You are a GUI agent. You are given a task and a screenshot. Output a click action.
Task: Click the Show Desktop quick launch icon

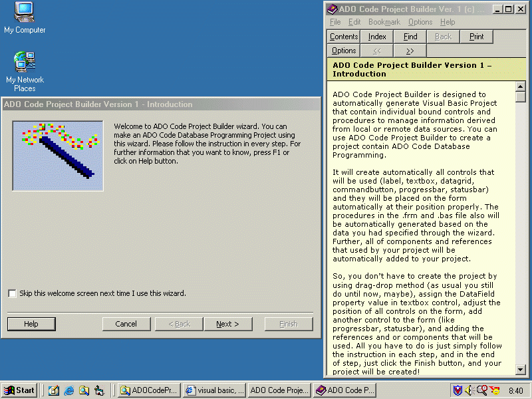click(54, 390)
